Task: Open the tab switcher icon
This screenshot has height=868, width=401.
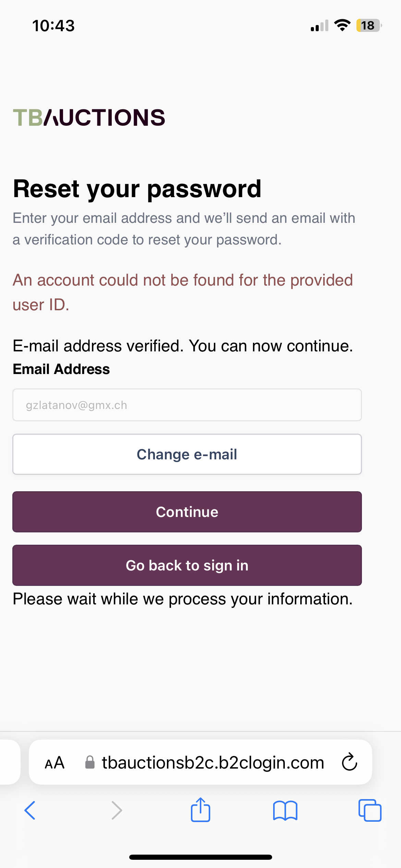Action: [370, 810]
